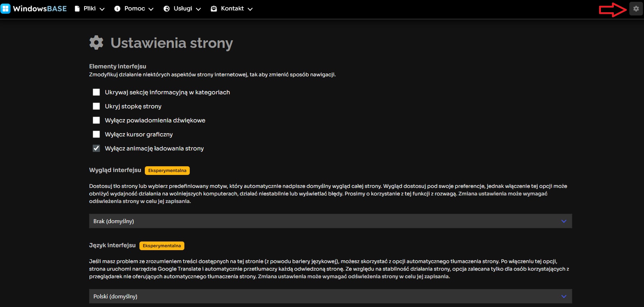
Task: Enable Ukrywaj sekcję informacyjną w kategoriach
Action: pos(96,92)
